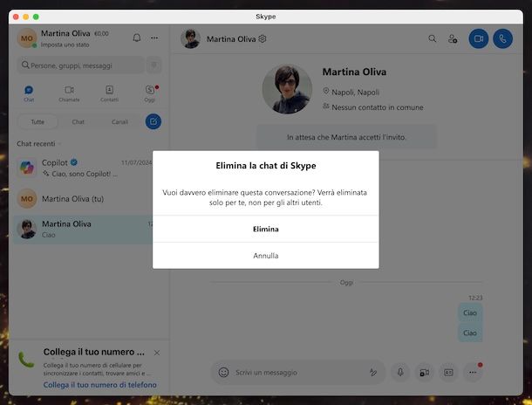Screen dimensions: 532x405
Task: Record a voice message with microphone icon
Action: click(x=400, y=373)
